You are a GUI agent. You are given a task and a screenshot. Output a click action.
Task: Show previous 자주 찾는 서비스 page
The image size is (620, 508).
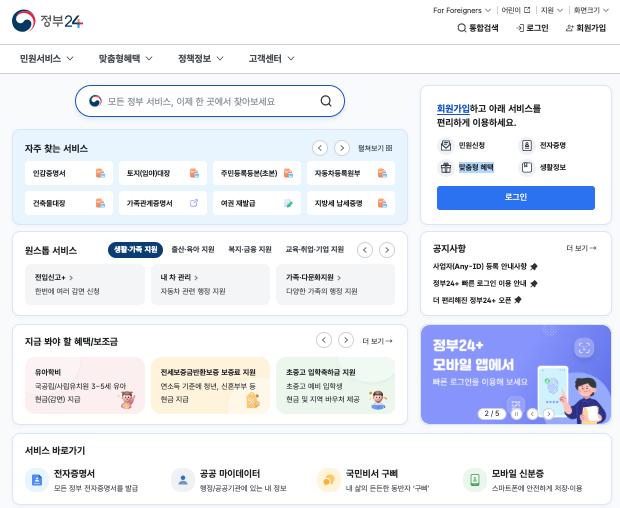[320, 148]
